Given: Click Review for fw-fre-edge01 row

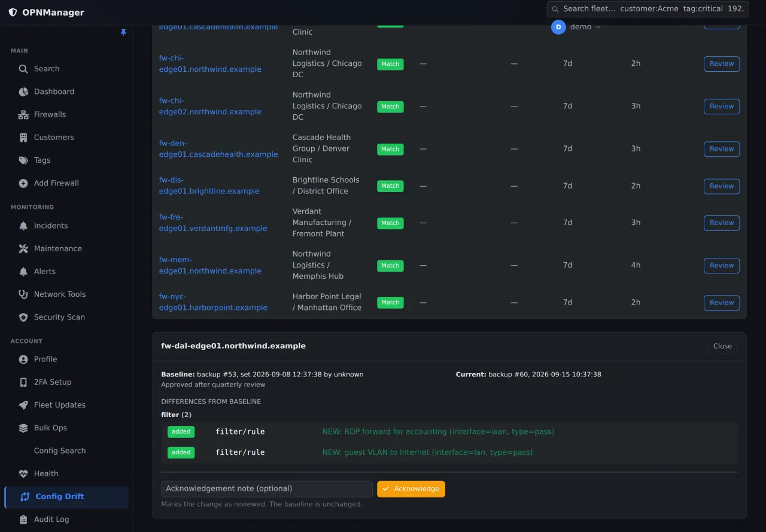Looking at the screenshot, I should [722, 223].
